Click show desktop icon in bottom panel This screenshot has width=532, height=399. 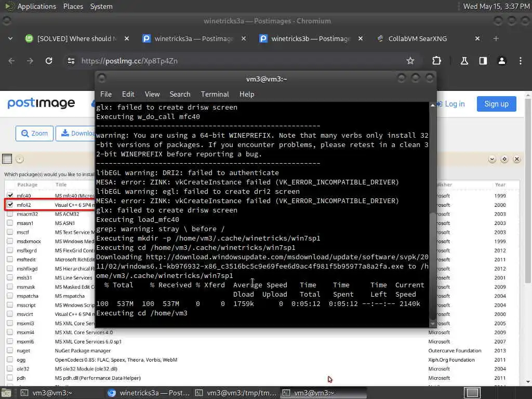tap(6, 393)
